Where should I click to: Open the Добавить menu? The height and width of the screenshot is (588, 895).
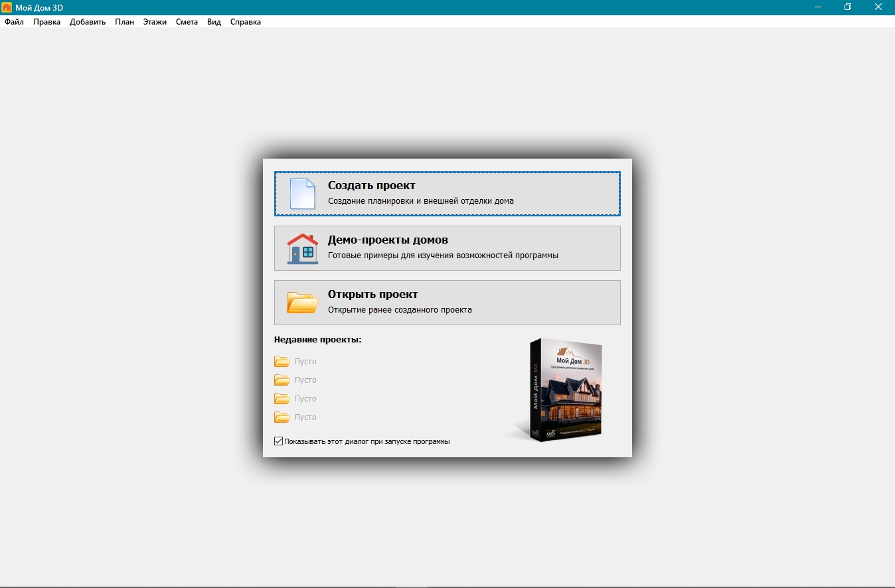pyautogui.click(x=88, y=22)
